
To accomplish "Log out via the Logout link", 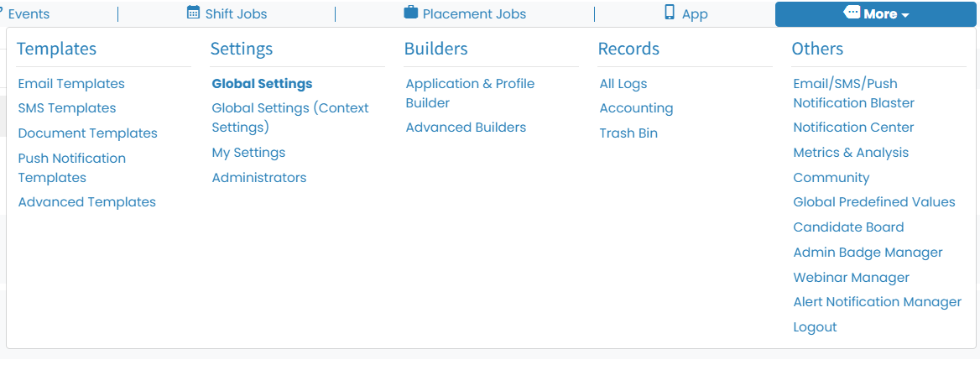I will 815,327.
